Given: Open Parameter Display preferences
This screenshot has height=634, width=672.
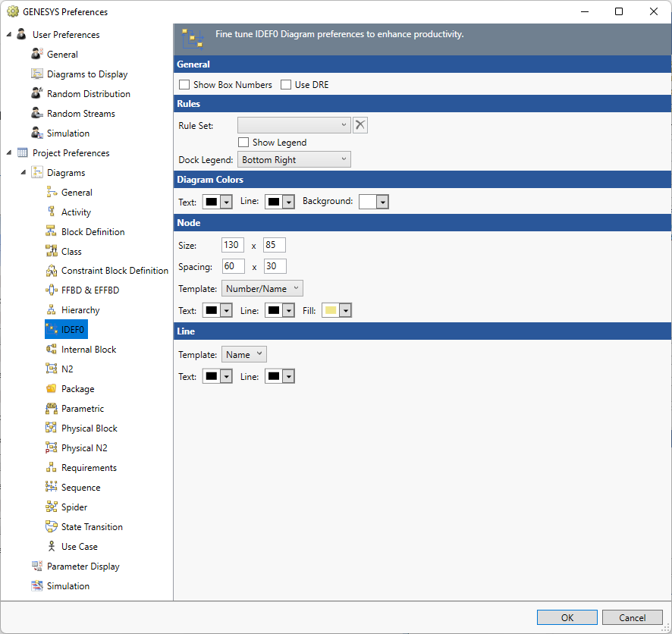Looking at the screenshot, I should pyautogui.click(x=83, y=567).
